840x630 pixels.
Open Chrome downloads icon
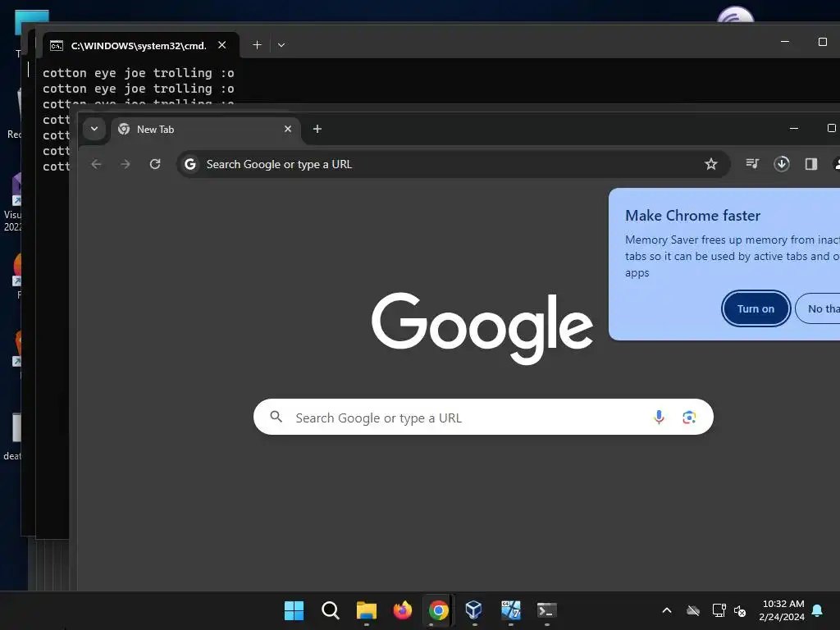point(782,163)
